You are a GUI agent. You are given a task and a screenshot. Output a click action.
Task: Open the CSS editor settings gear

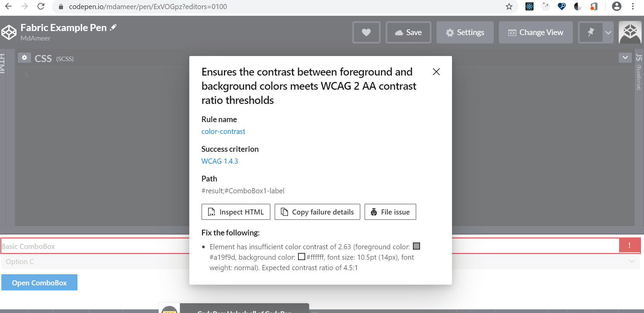pos(24,58)
